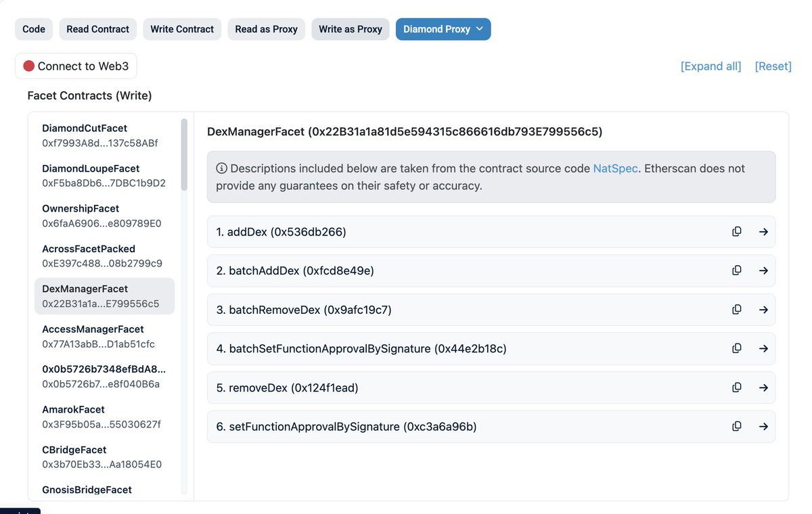Click the arrow icon on the addDex row
This screenshot has width=812, height=514.
tap(764, 231)
